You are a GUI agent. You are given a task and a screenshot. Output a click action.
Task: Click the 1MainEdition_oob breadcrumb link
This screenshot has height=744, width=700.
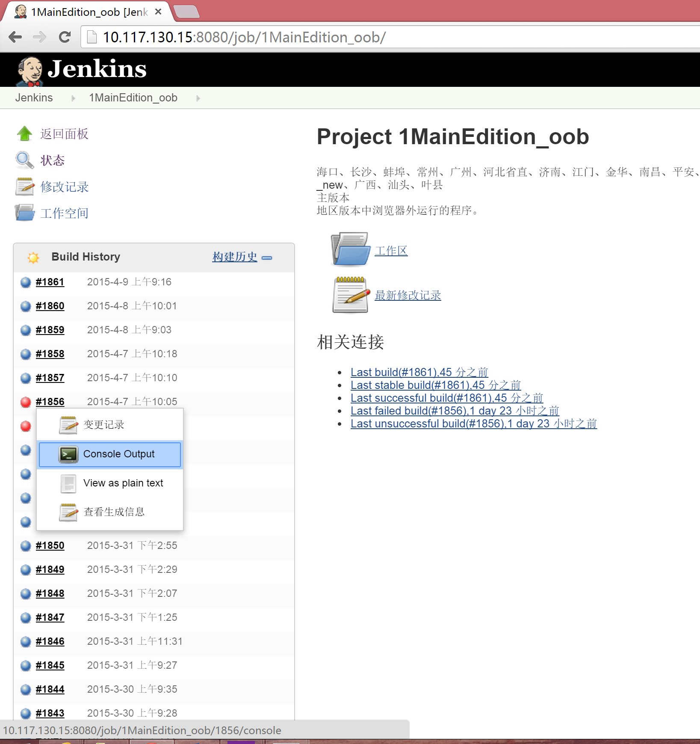click(x=133, y=98)
